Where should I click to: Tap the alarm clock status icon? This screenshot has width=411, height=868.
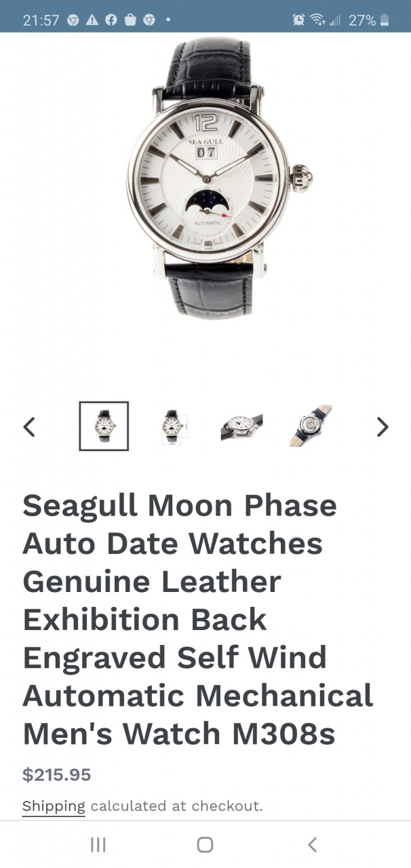click(x=298, y=20)
